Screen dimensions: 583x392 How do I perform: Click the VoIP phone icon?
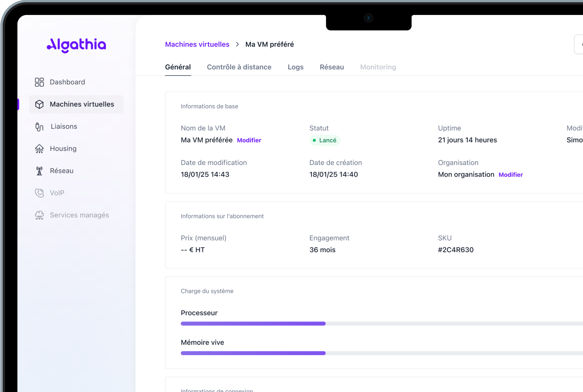[x=39, y=193]
